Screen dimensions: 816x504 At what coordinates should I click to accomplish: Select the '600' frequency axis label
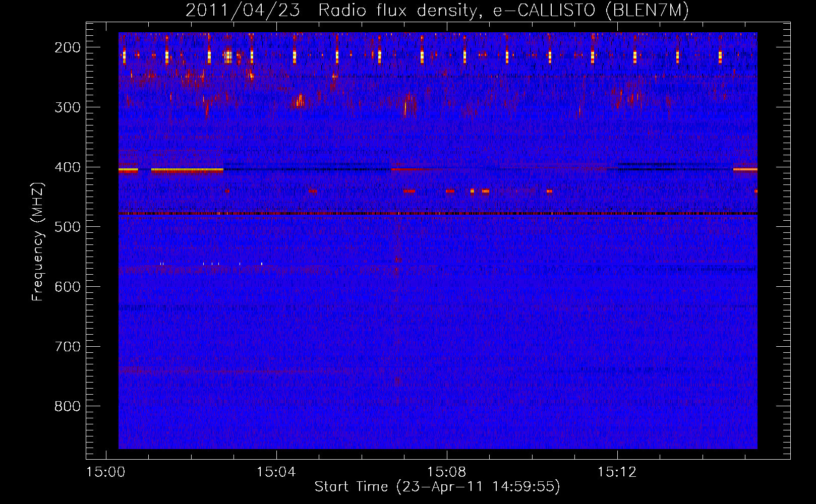(x=68, y=287)
